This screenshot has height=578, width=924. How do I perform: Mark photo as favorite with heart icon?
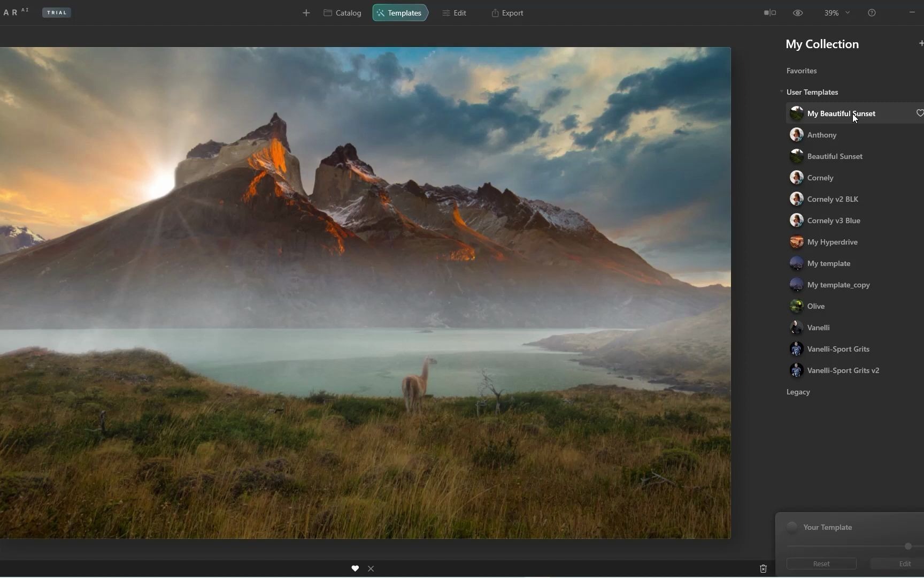click(x=355, y=568)
